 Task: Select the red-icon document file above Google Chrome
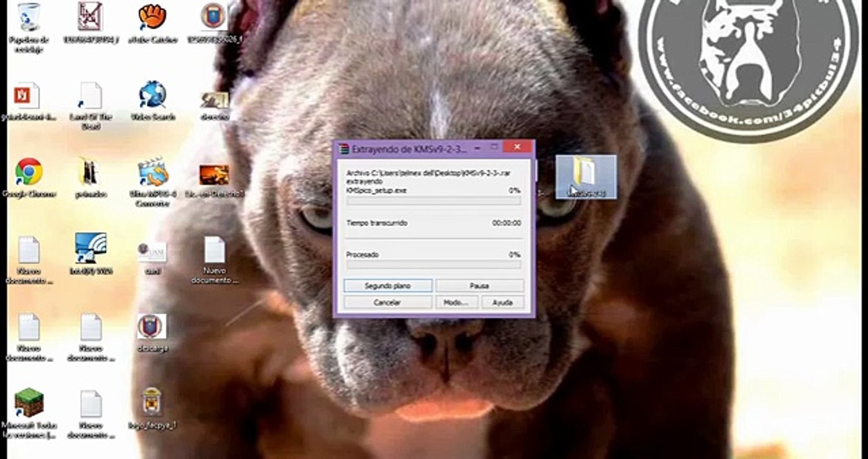[x=27, y=96]
